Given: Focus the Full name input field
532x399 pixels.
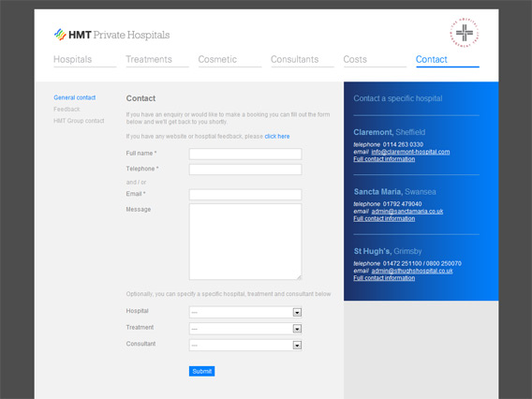Looking at the screenshot, I should [245, 154].
